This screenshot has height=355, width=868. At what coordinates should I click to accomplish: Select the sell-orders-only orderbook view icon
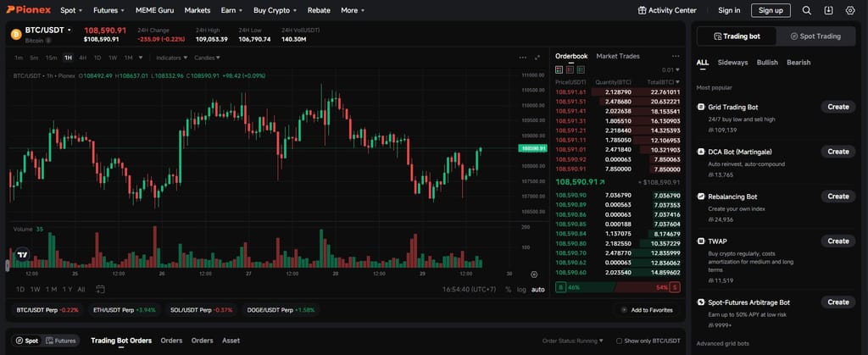click(x=570, y=69)
